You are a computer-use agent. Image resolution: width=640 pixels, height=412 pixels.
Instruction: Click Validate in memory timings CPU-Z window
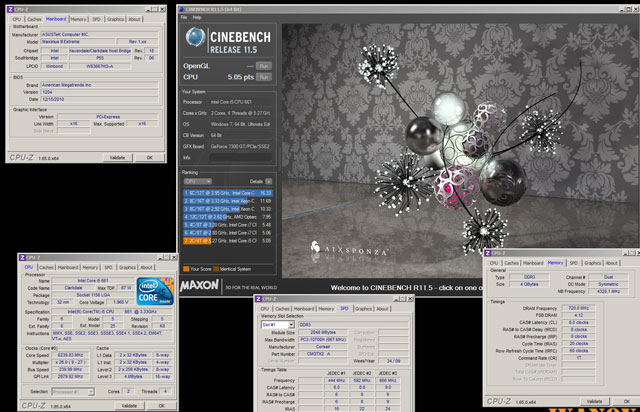pos(594,401)
